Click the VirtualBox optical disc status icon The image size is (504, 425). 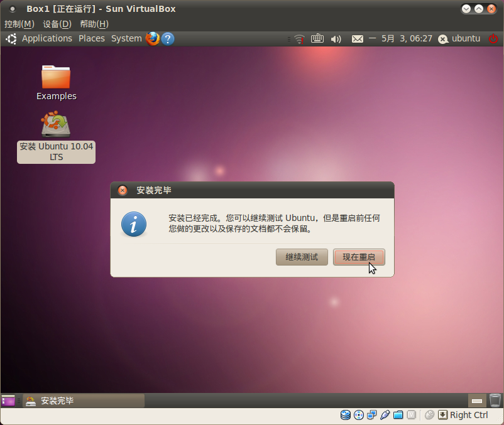pos(359,415)
